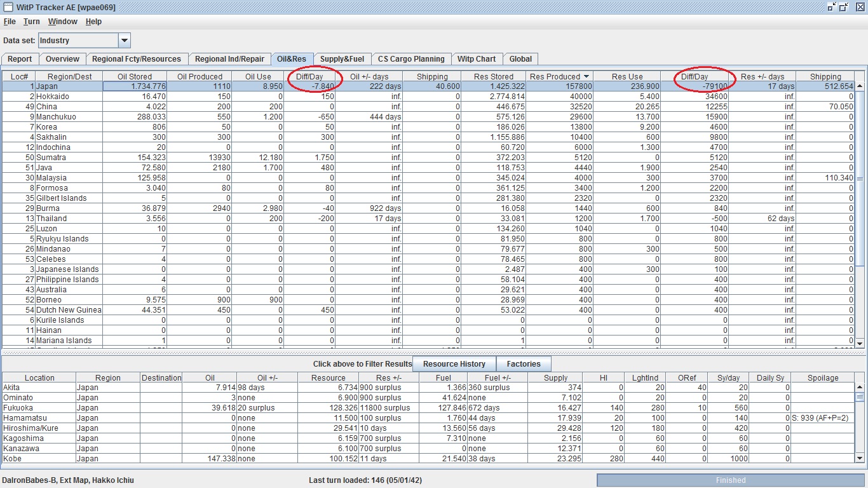Image resolution: width=868 pixels, height=488 pixels.
Task: Sort by Oil +/- days column header
Action: tap(369, 76)
